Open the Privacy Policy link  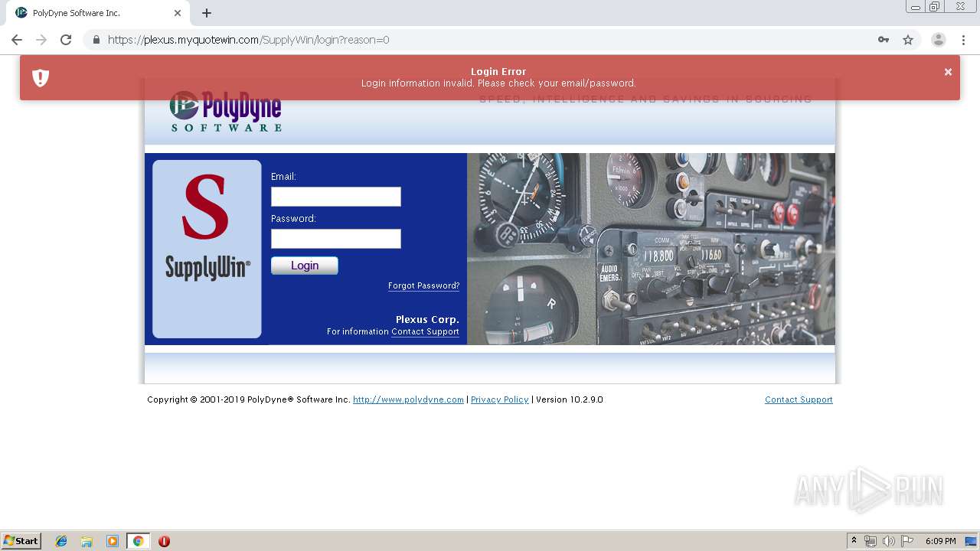point(499,399)
